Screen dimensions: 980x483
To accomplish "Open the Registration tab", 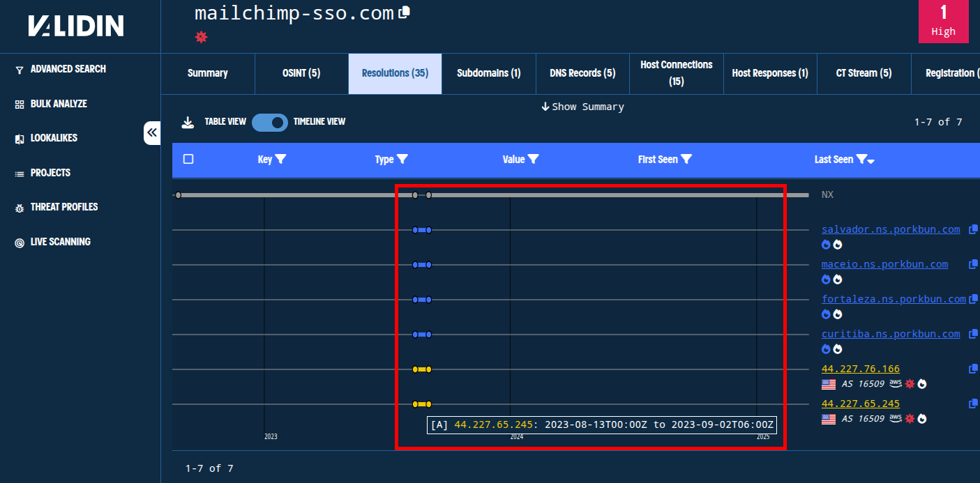I will 946,73.
